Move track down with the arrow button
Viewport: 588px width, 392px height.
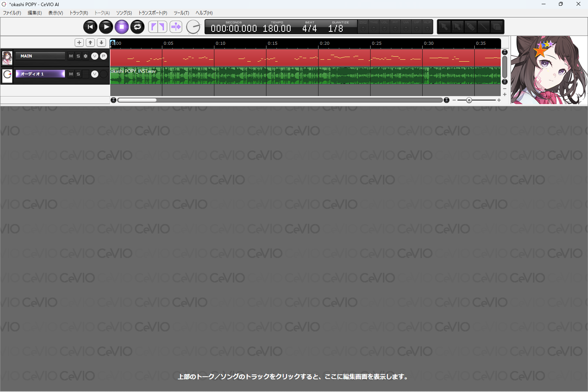point(101,42)
